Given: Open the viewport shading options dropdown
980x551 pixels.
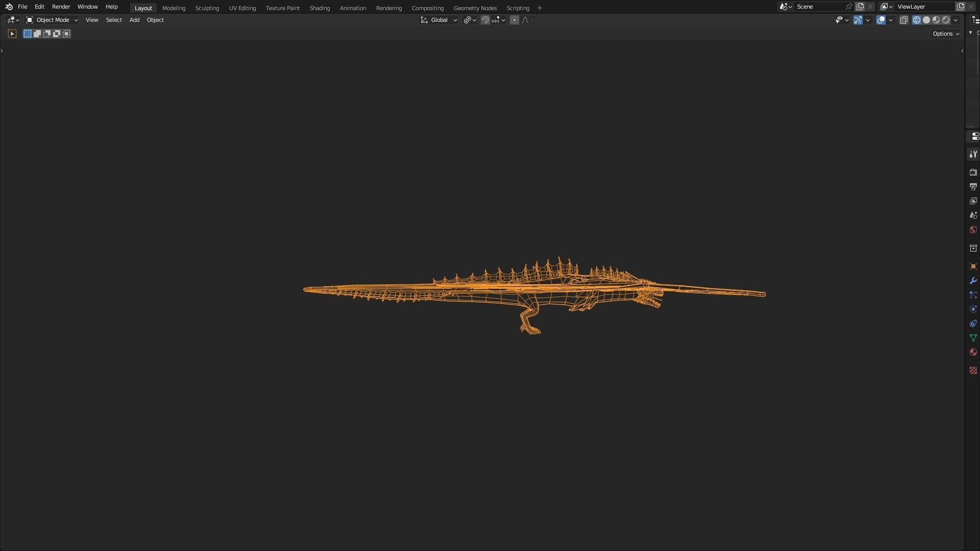Looking at the screenshot, I should [955, 20].
